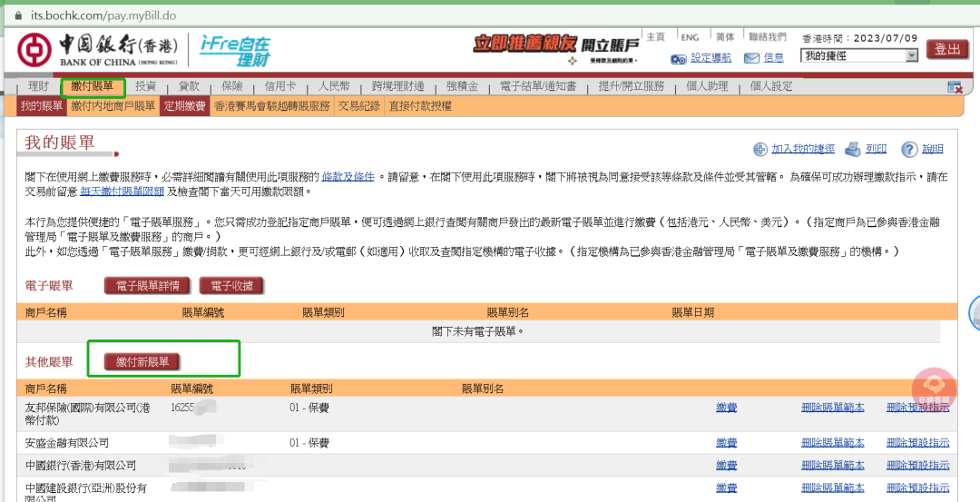980x502 pixels.
Task: Click 繳費 for 中國建設銀行(亞洲) row
Action: point(726,487)
